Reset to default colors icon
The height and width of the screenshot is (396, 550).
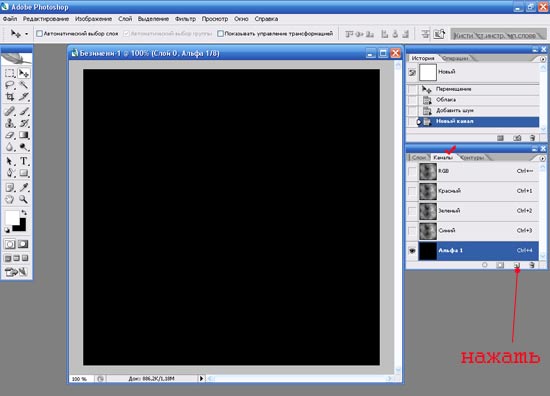click(x=7, y=230)
